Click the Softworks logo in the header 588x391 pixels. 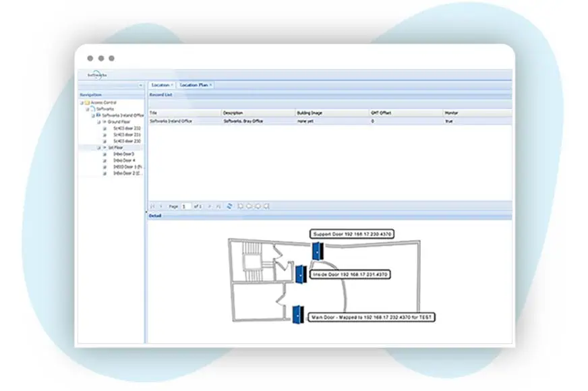[97, 75]
